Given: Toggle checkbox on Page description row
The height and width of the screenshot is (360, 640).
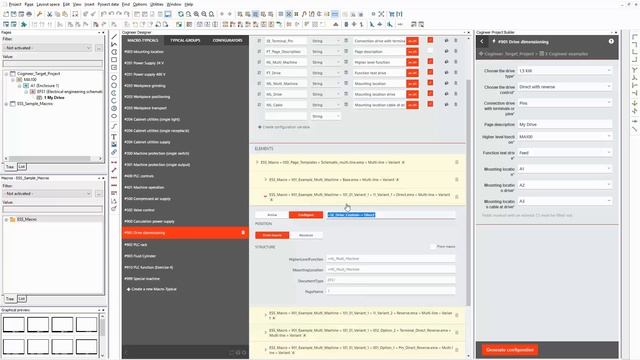Looking at the screenshot, I should click(430, 51).
